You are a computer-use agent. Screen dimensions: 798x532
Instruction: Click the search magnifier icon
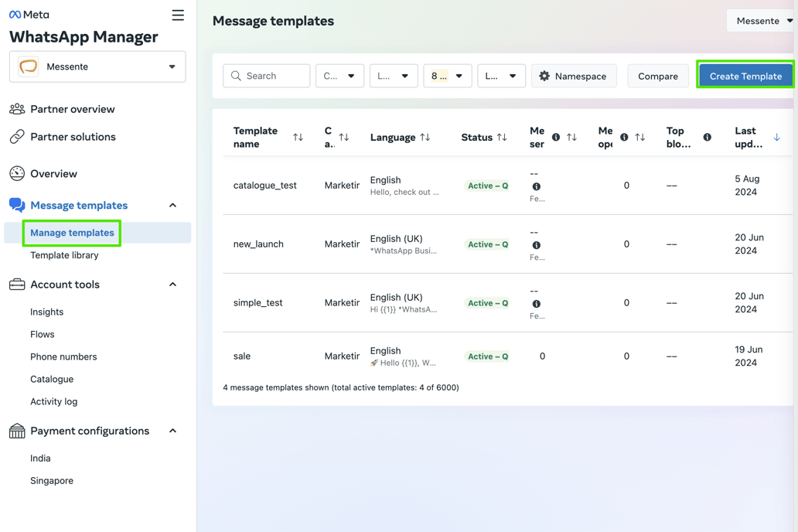click(236, 76)
